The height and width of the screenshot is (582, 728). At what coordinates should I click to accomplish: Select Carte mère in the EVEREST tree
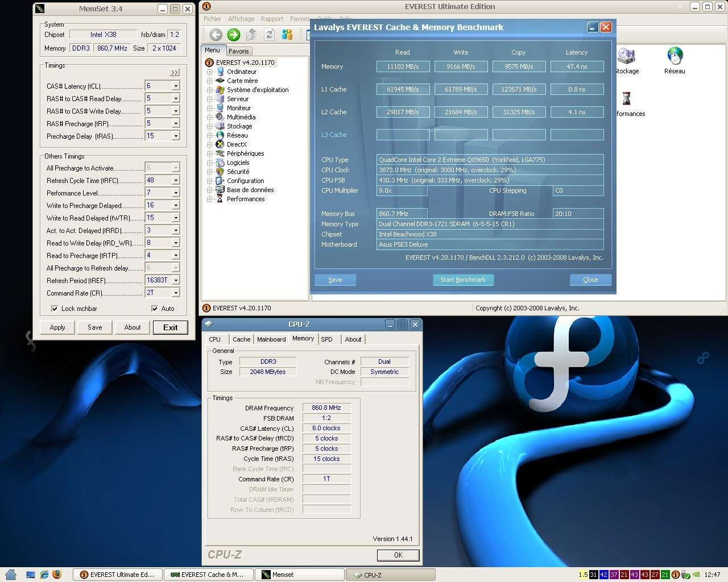click(242, 81)
